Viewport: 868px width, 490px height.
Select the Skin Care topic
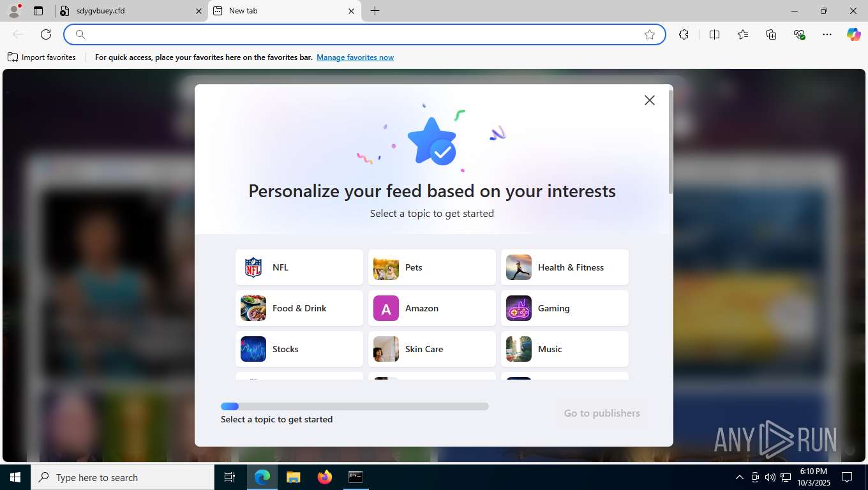point(432,349)
